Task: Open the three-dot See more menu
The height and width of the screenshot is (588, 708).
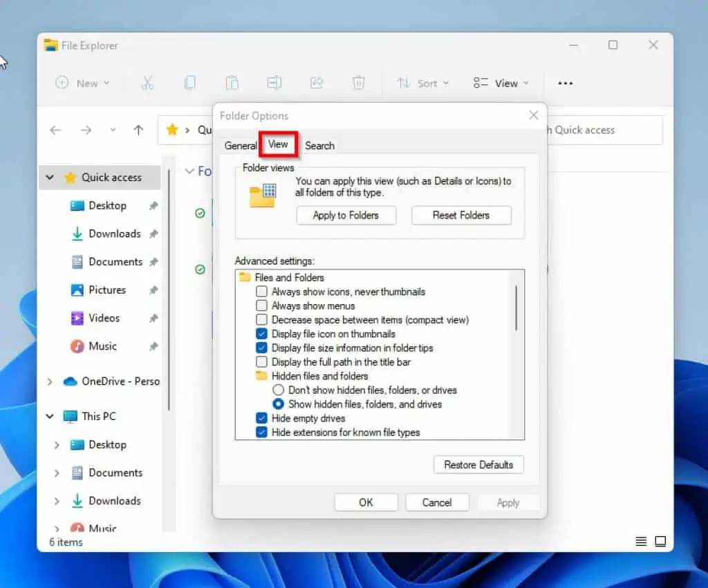Action: [565, 83]
